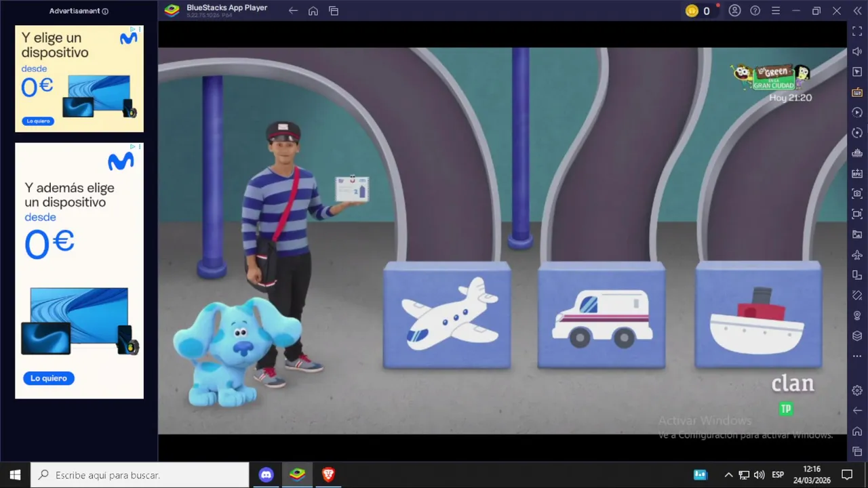Click the circular sync icon in sidebar
This screenshot has width=868, height=488.
[857, 133]
